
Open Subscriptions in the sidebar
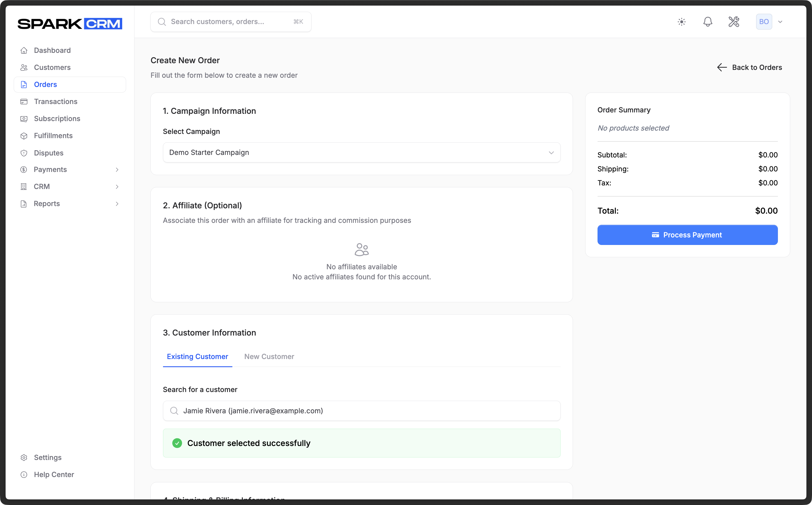click(x=70, y=119)
